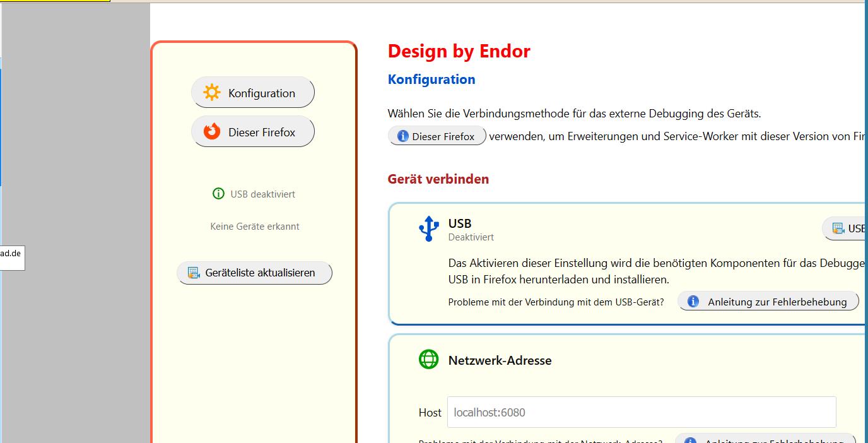
Task: Click the Gerät verbinden section heading
Action: [438, 179]
